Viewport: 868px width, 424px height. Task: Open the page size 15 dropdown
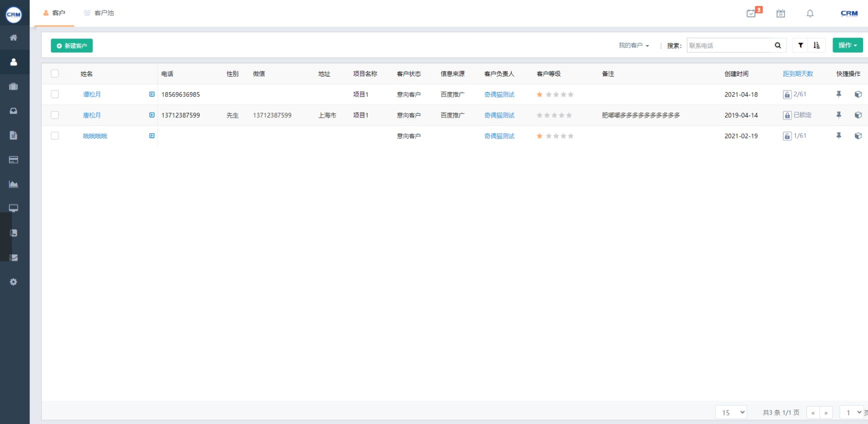click(x=731, y=412)
